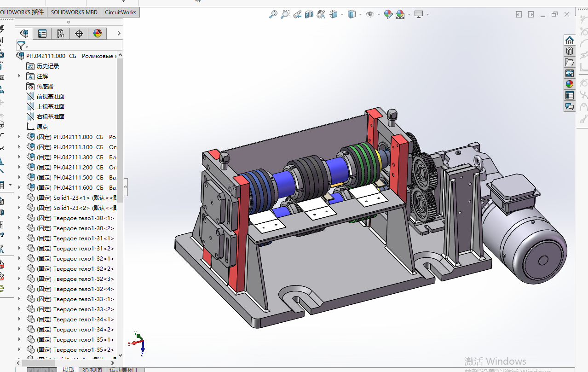Viewport: 588px width, 372px height.
Task: Click the View Orientation cube icon
Action: 334,14
